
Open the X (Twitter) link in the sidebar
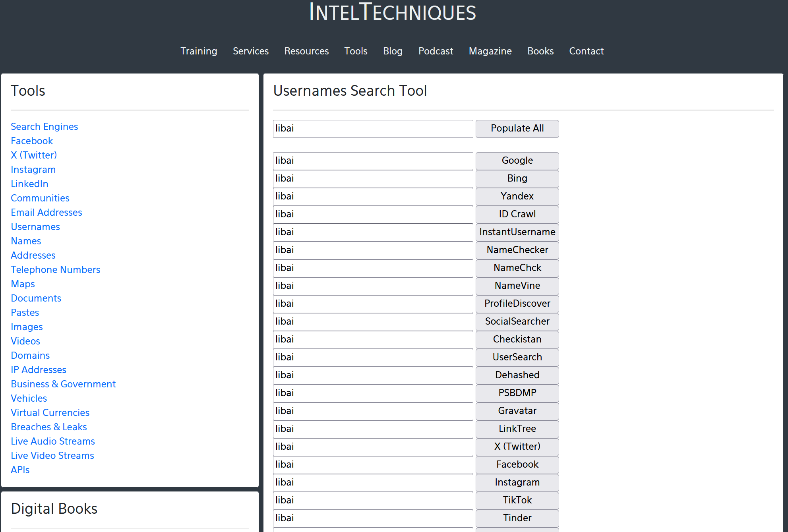tap(34, 155)
